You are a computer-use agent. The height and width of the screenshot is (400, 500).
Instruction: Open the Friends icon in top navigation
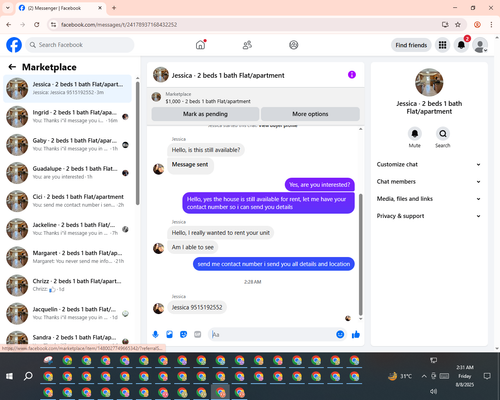[x=247, y=45]
